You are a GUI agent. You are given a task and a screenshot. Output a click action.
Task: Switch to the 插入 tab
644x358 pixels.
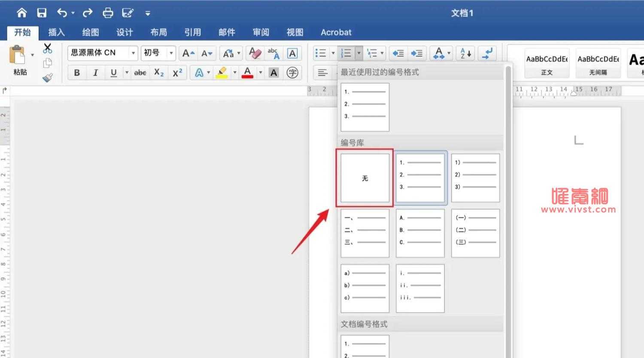tap(56, 32)
